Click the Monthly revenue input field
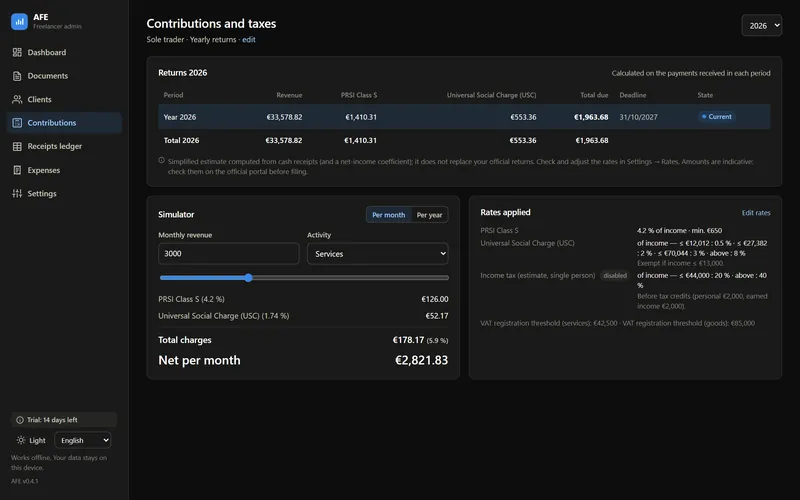Image resolution: width=800 pixels, height=500 pixels. [229, 254]
